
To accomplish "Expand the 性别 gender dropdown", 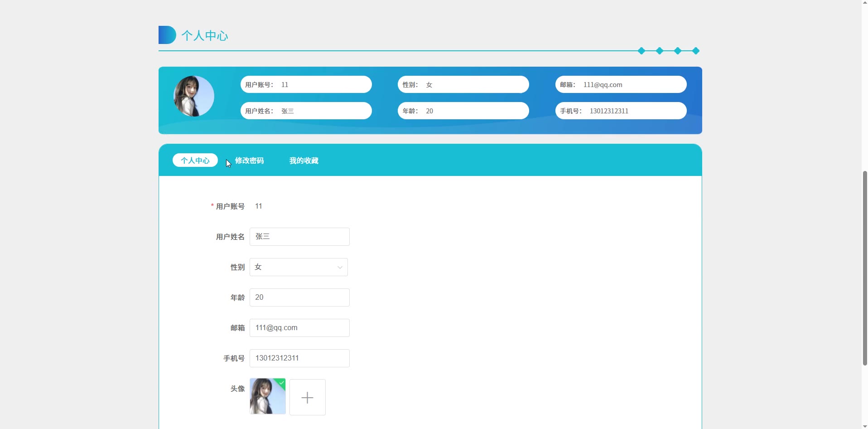I will [298, 267].
